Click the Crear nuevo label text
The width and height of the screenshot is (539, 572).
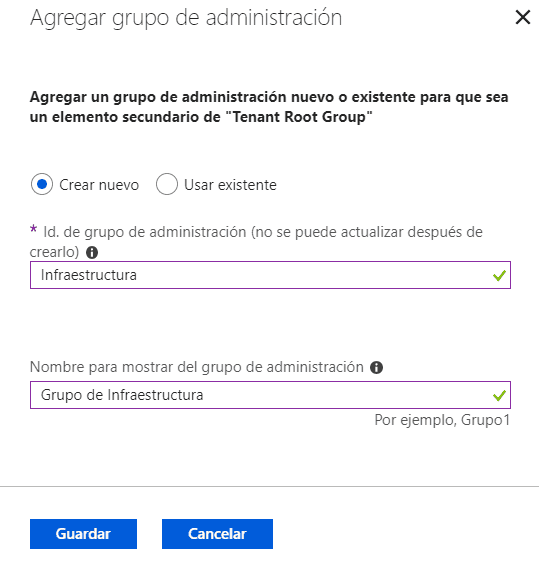coord(99,185)
